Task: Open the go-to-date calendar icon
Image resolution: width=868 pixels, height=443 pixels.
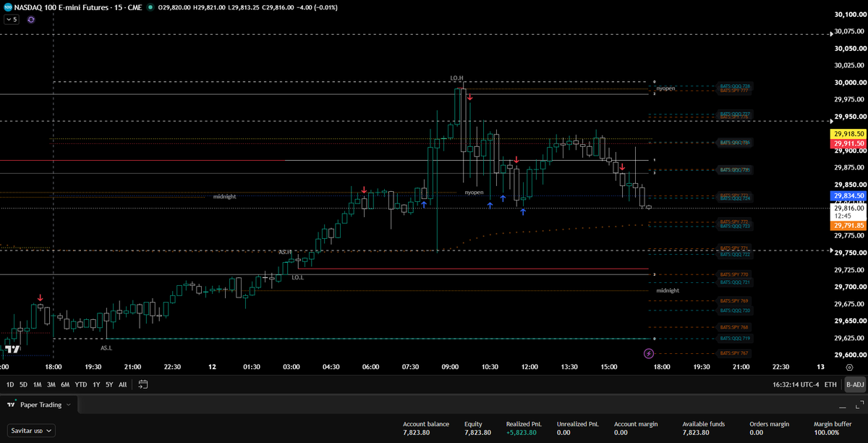Action: (x=142, y=384)
